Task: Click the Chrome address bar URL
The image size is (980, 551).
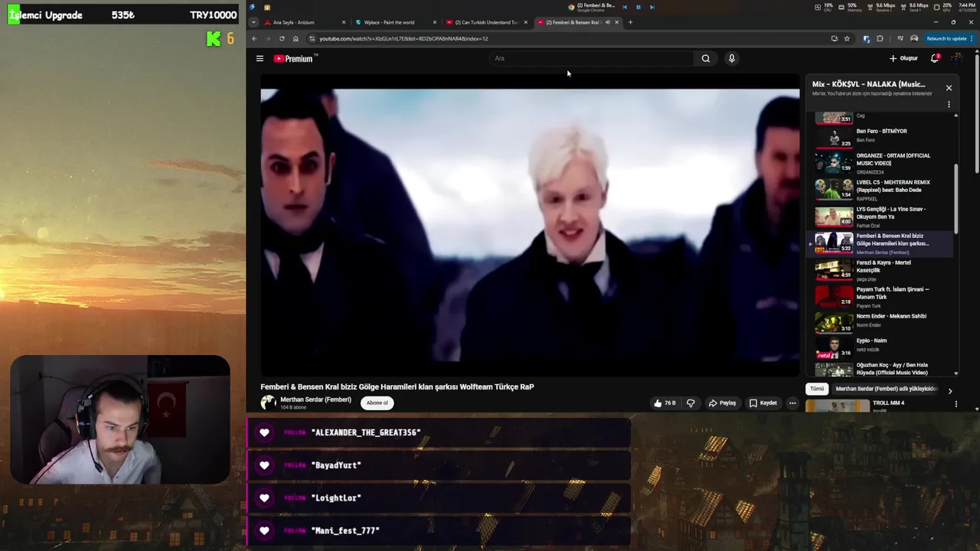Action: tap(403, 38)
